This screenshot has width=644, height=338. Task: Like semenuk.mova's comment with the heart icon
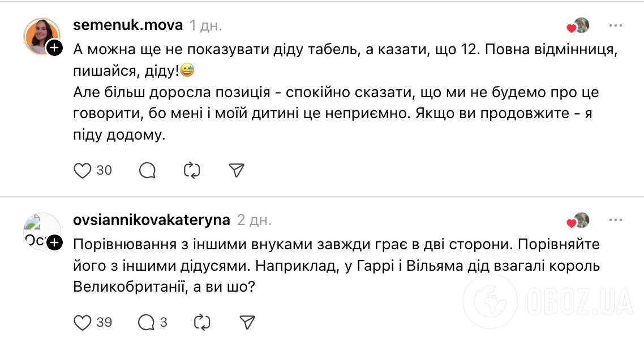[x=83, y=170]
